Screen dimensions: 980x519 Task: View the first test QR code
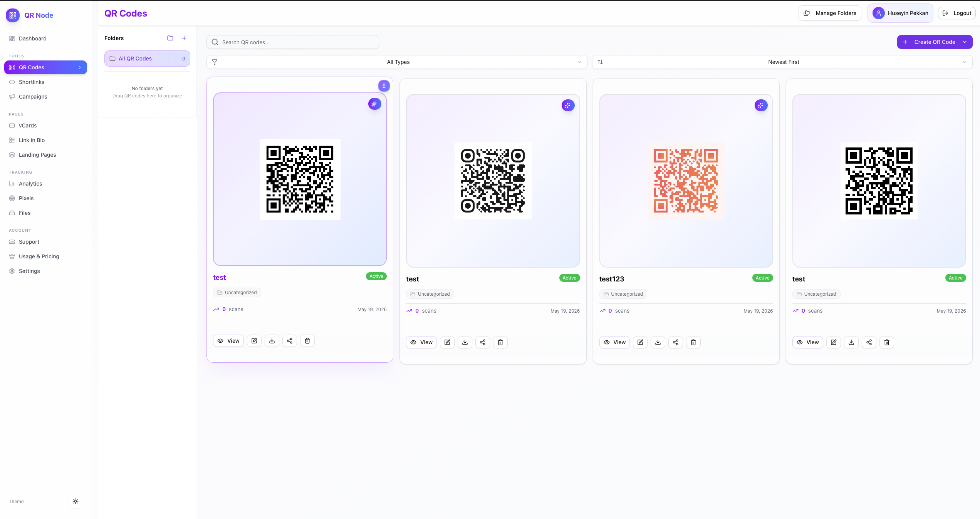pyautogui.click(x=228, y=341)
